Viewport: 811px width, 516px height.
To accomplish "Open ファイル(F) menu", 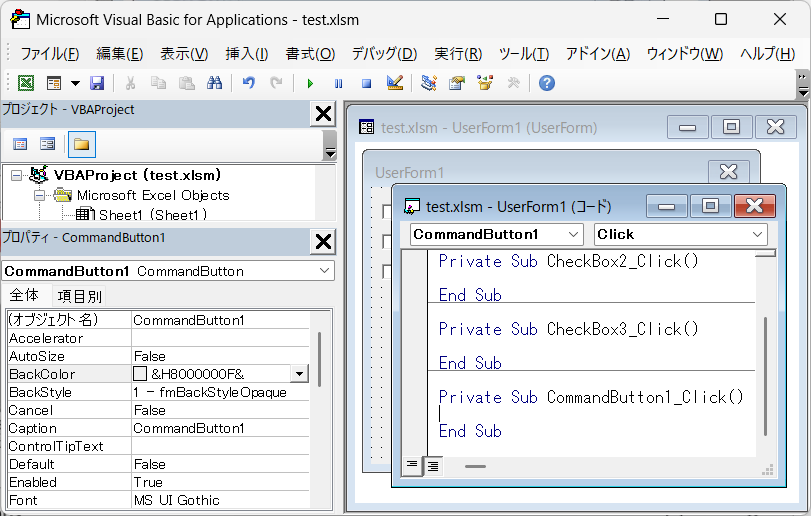I will click(x=50, y=54).
